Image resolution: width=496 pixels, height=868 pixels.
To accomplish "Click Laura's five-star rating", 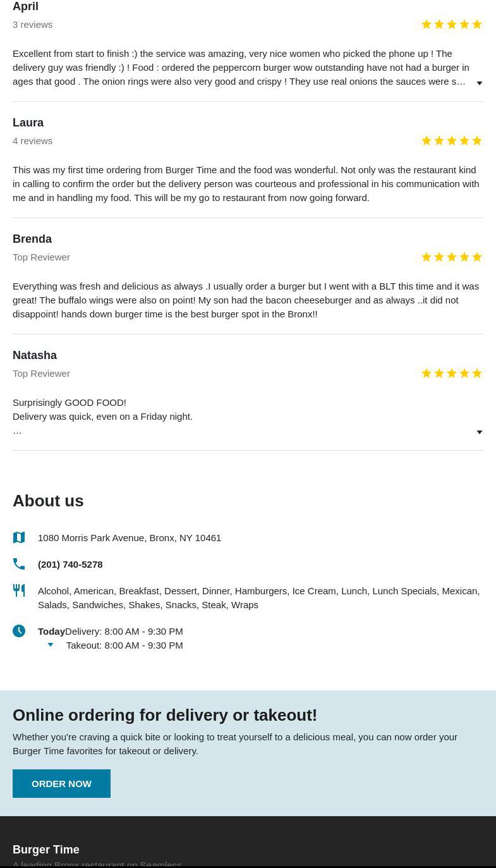I will point(451,141).
